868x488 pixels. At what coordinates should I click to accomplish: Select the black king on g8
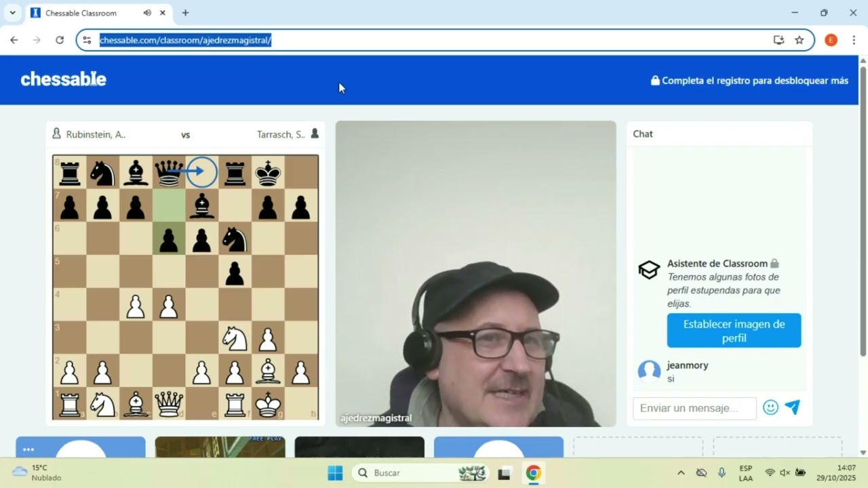click(268, 172)
